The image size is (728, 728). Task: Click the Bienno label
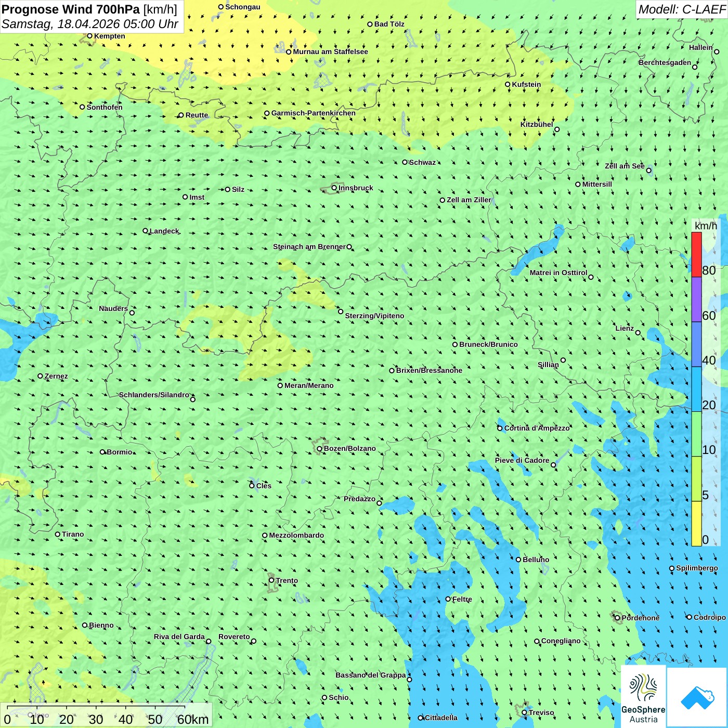[x=101, y=625]
